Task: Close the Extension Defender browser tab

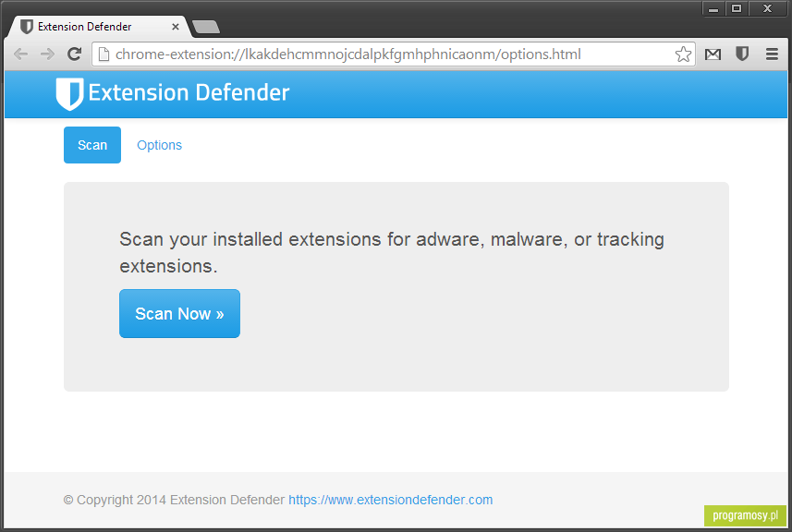Action: coord(176,27)
